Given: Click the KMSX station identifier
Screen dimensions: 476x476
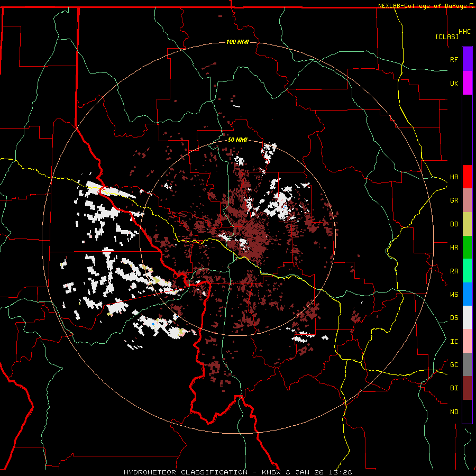Looking at the screenshot, I should (x=272, y=472).
